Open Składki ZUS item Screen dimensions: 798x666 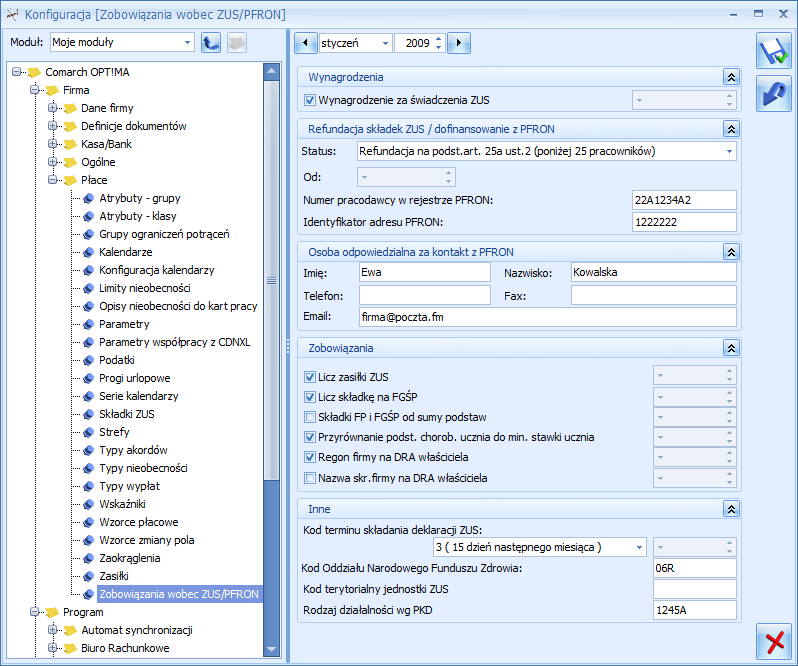(126, 414)
